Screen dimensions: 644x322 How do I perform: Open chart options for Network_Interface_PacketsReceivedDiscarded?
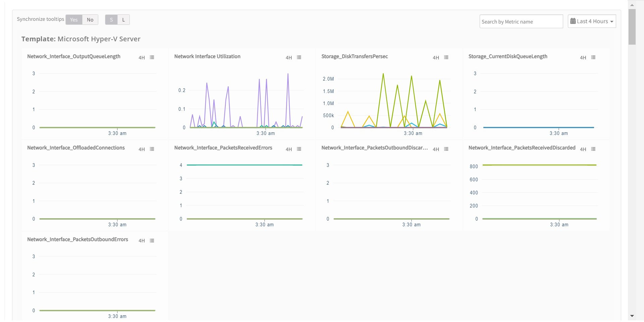(593, 149)
